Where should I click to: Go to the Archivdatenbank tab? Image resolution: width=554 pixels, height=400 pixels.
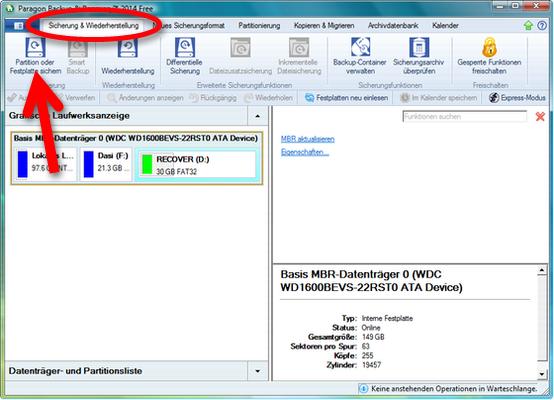tap(393, 25)
